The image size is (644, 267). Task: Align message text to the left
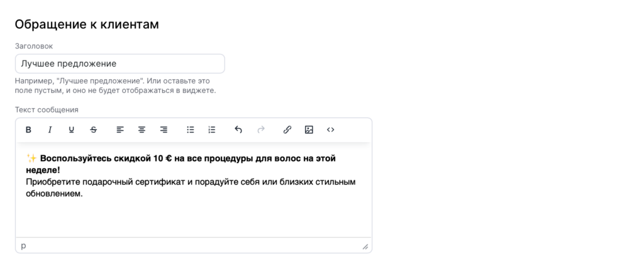(120, 130)
